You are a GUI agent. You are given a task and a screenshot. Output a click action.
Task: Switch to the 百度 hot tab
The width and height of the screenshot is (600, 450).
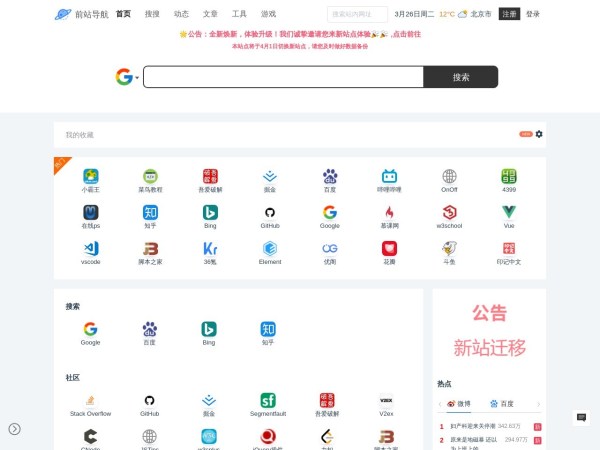(x=502, y=404)
